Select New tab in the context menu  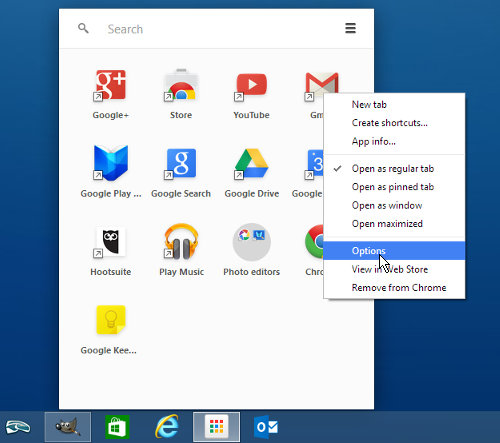[394, 105]
